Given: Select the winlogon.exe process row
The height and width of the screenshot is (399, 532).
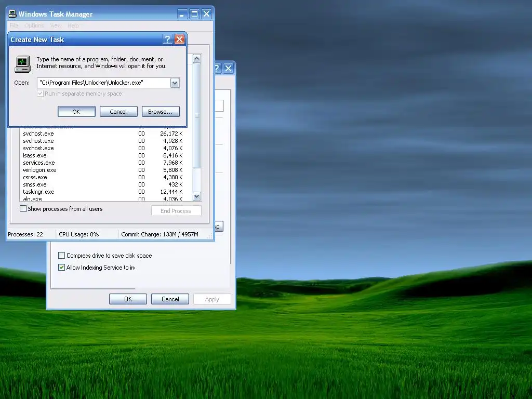Looking at the screenshot, I should click(103, 170).
